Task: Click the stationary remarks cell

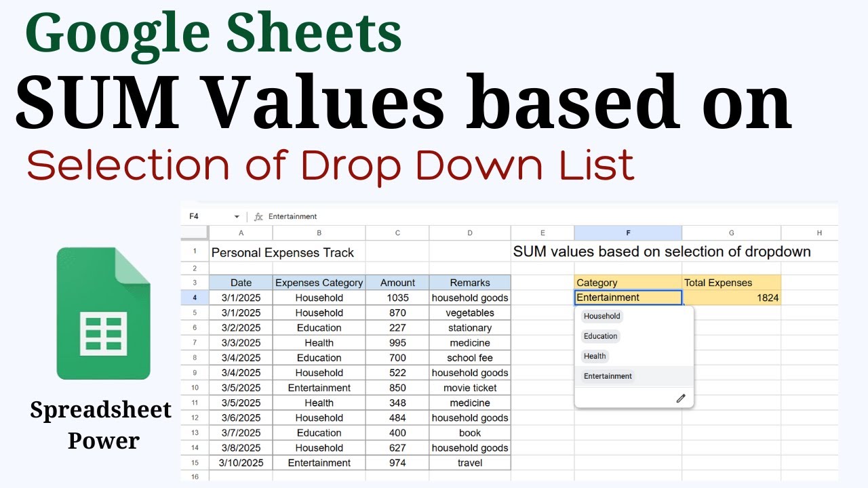Action: coord(470,327)
